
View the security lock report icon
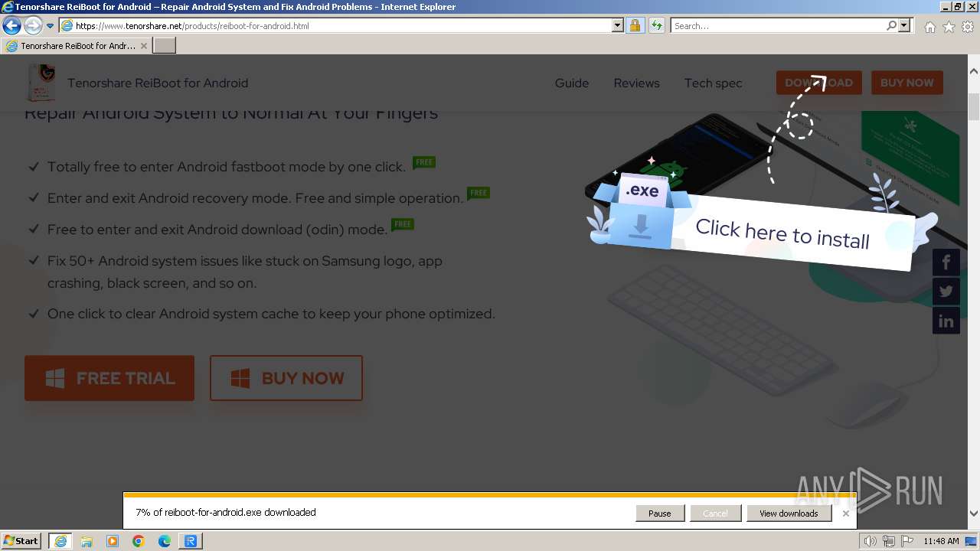[x=635, y=25]
